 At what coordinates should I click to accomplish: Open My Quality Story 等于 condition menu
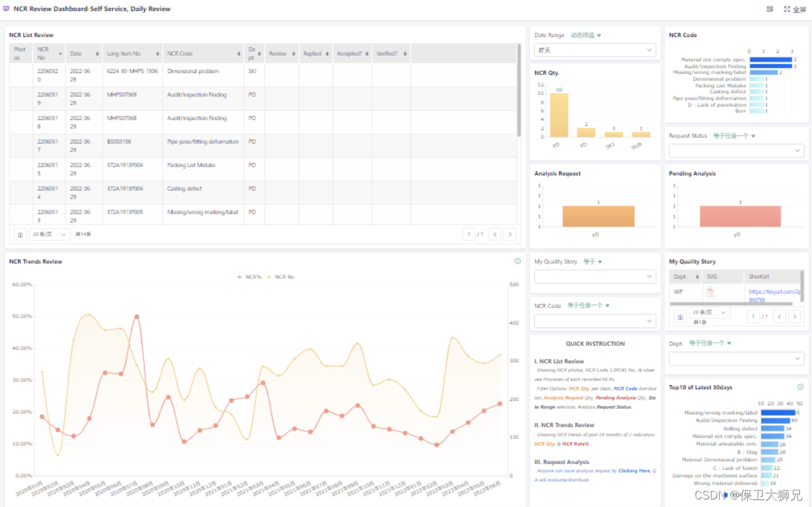[x=593, y=262]
